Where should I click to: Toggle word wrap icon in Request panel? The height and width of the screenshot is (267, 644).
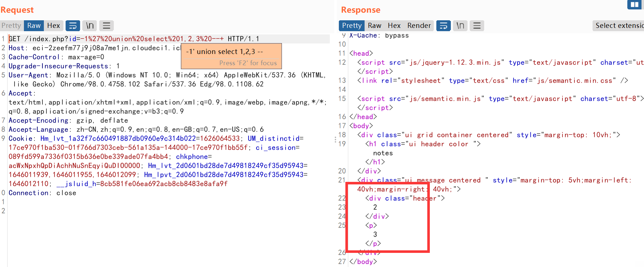tap(73, 25)
